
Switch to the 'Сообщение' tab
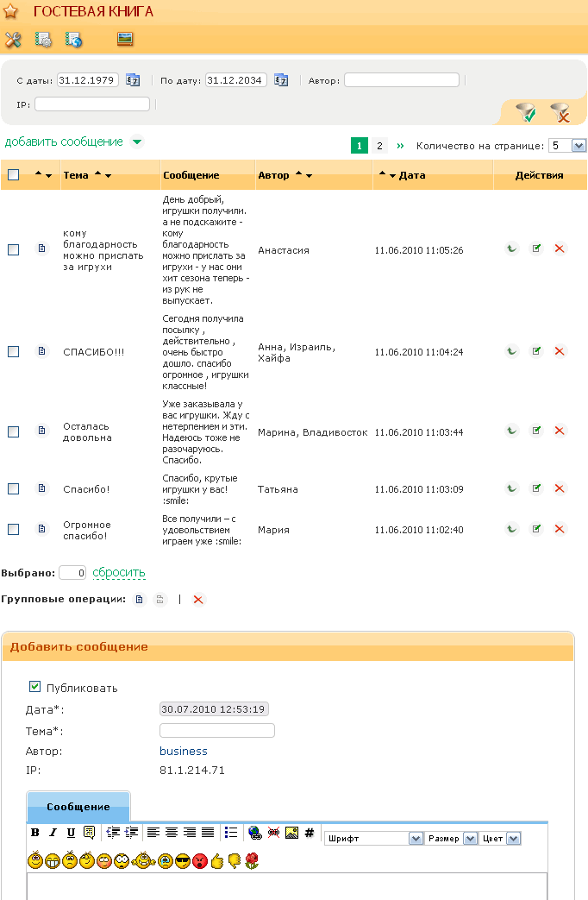click(78, 807)
